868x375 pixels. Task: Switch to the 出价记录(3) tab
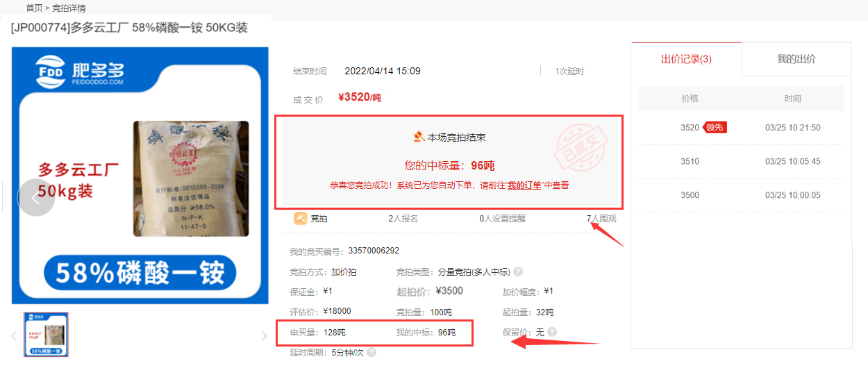coord(686,59)
